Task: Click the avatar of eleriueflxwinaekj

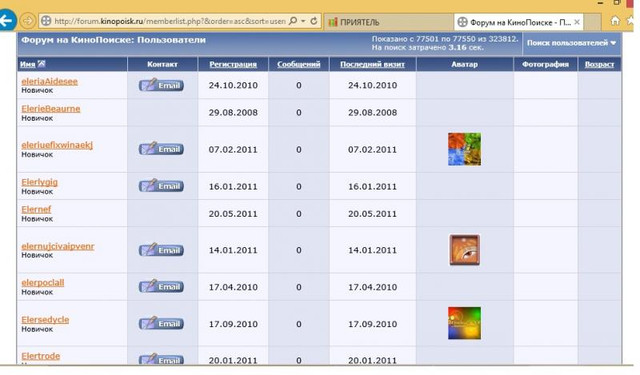Action: pos(464,149)
